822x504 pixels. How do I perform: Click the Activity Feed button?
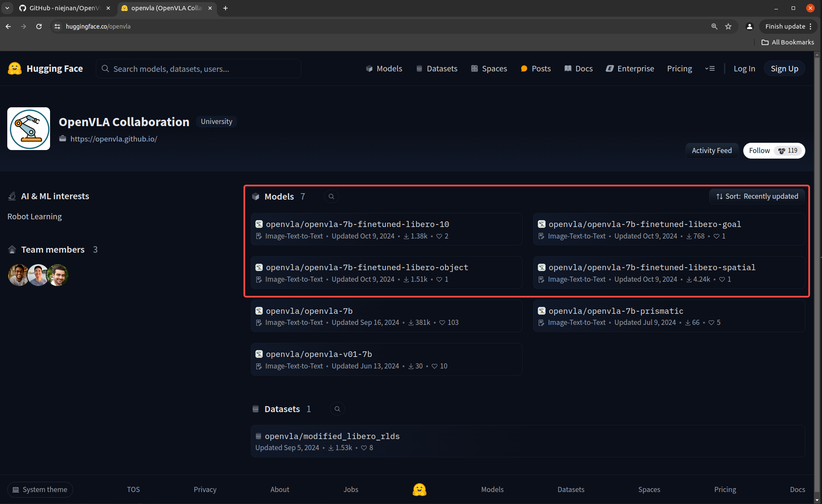(712, 150)
